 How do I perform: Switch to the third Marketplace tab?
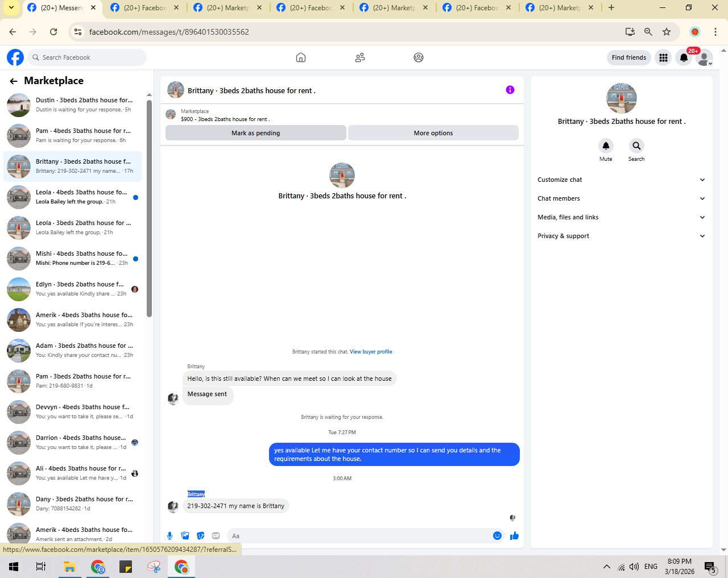point(228,8)
